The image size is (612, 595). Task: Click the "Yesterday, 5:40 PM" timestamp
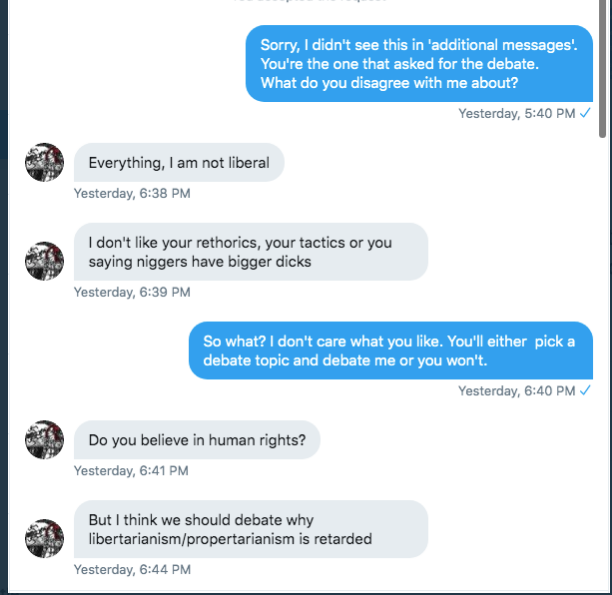[516, 113]
